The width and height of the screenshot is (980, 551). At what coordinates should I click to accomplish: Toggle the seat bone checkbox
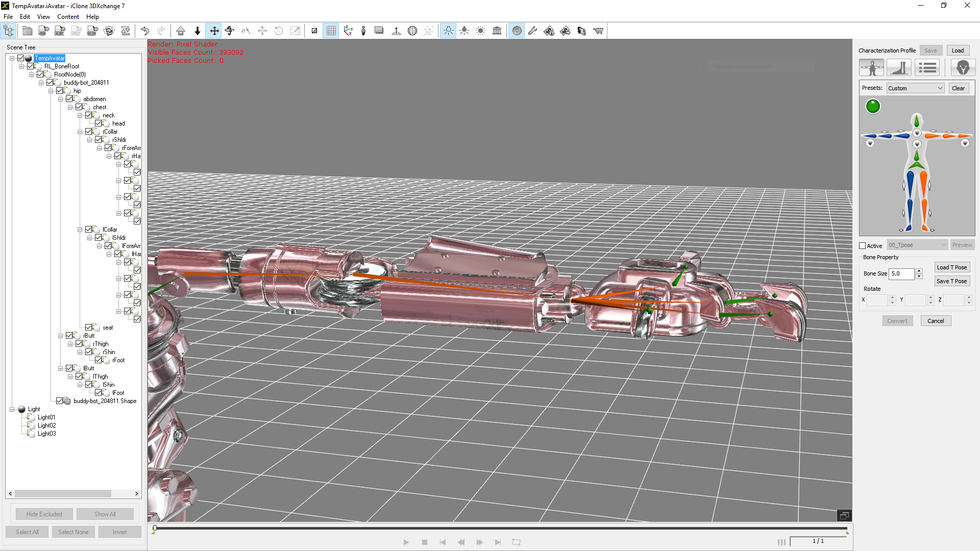[x=89, y=328]
